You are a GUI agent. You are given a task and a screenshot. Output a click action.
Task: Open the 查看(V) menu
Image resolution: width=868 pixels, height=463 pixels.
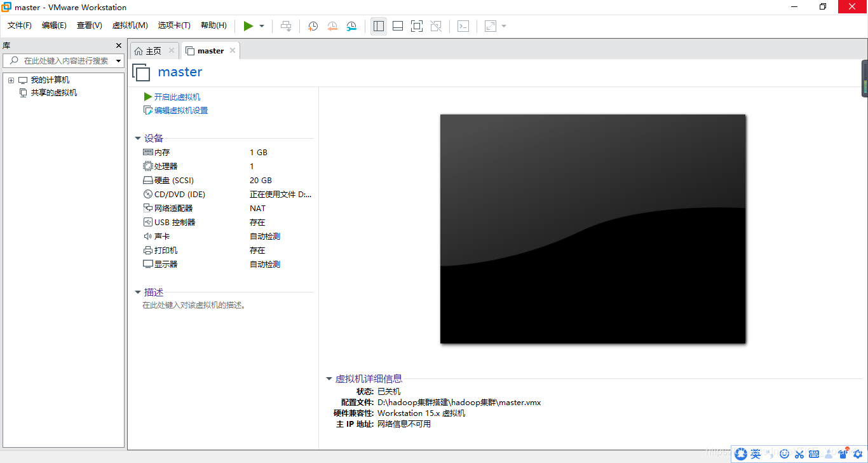tap(90, 25)
